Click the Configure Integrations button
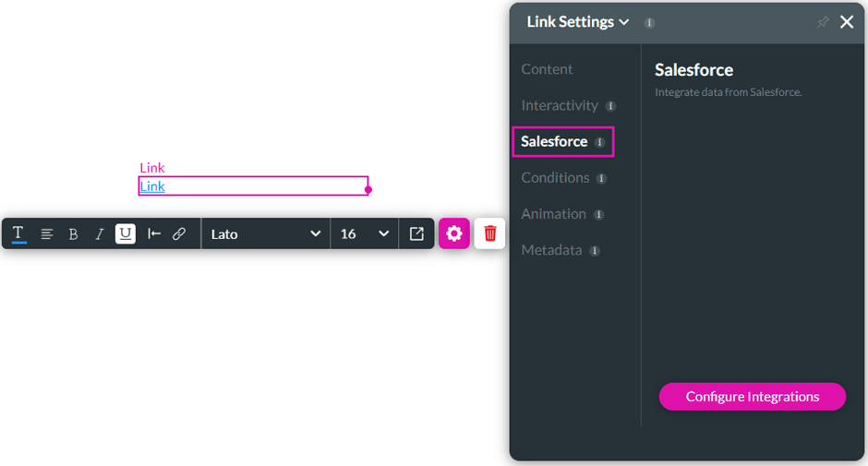 click(753, 397)
